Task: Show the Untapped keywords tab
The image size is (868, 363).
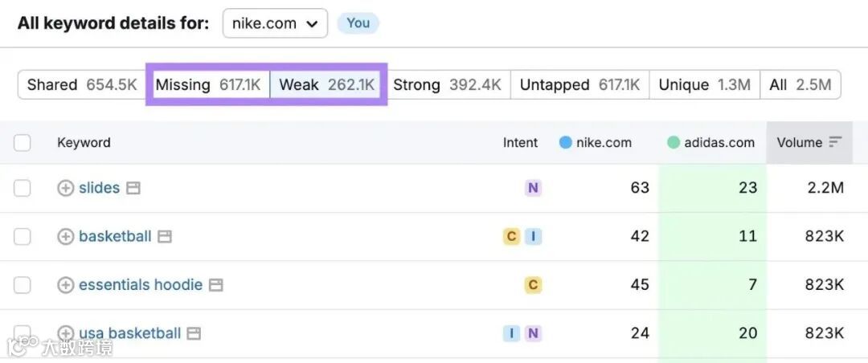Action: [x=579, y=84]
